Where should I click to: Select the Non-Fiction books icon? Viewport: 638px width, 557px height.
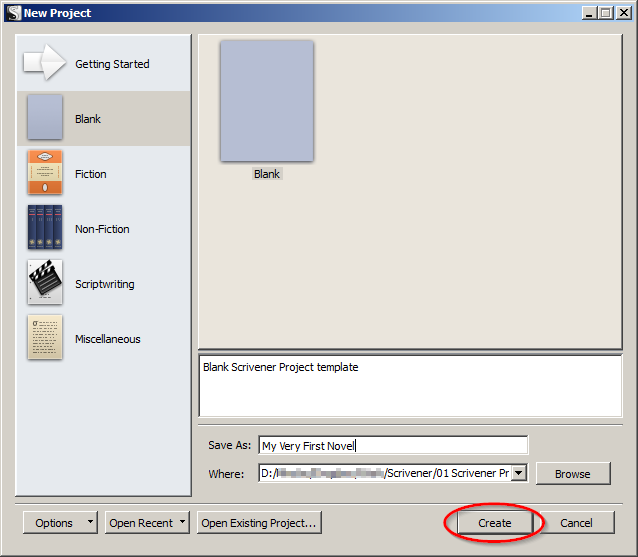pos(45,228)
